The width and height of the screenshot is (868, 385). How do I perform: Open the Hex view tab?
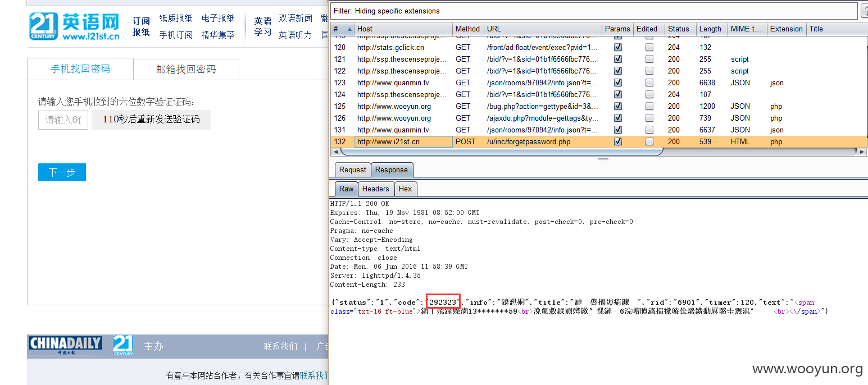click(406, 189)
